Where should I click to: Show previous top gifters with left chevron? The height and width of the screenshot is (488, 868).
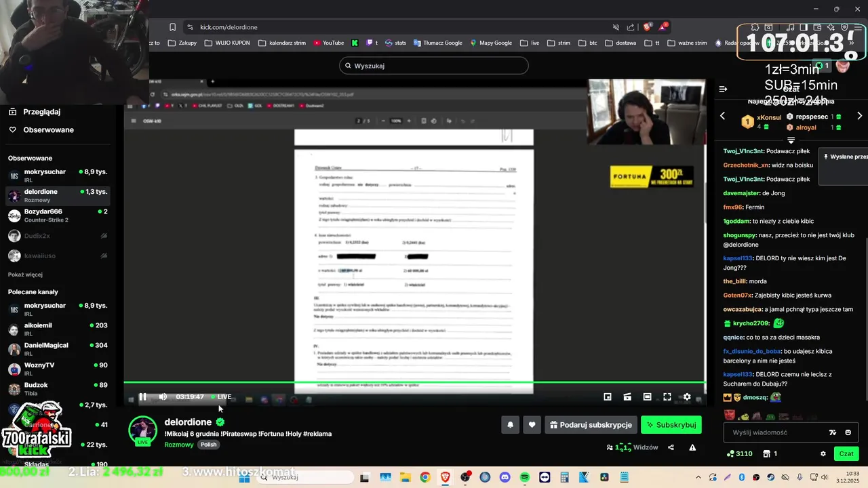pyautogui.click(x=722, y=116)
